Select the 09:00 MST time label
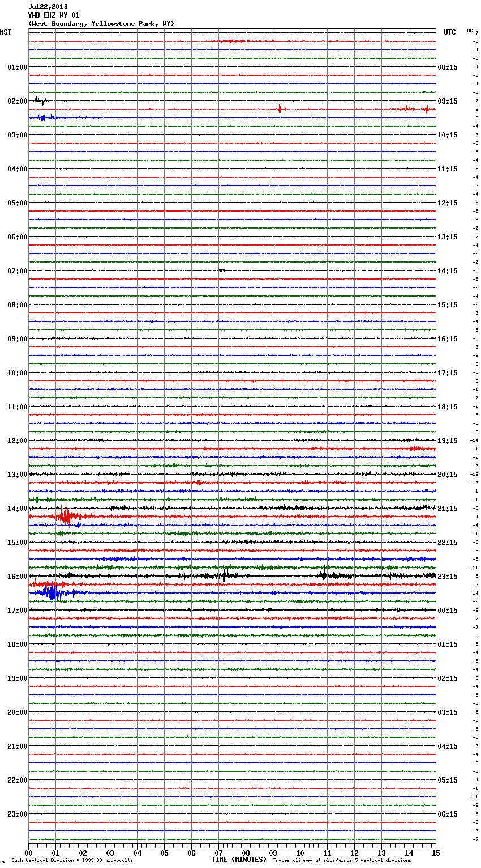The image size is (481, 868). tap(18, 339)
